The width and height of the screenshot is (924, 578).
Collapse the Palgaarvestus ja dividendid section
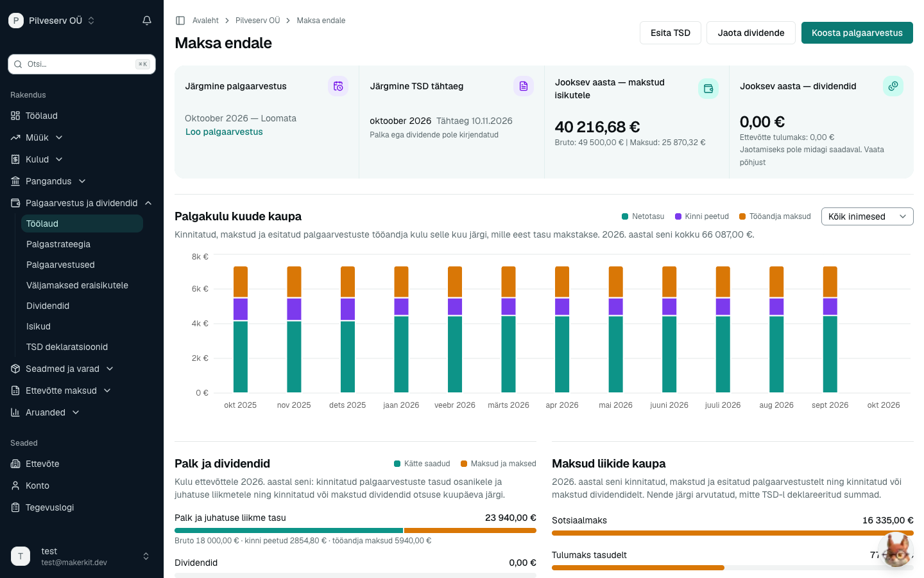click(148, 203)
